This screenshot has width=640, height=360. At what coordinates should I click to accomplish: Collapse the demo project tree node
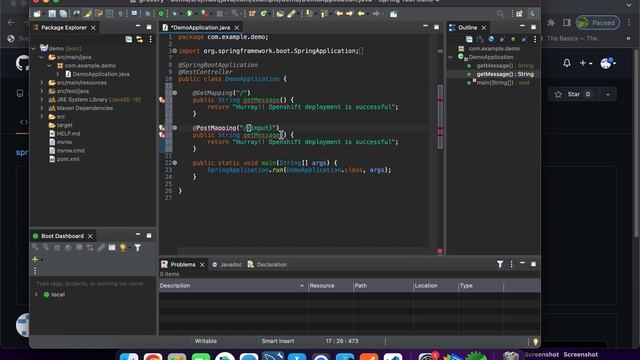(x=33, y=49)
